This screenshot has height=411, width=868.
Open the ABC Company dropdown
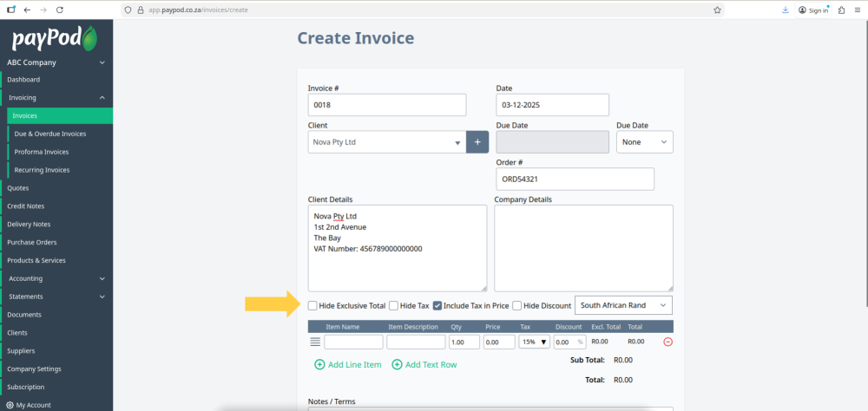[56, 62]
